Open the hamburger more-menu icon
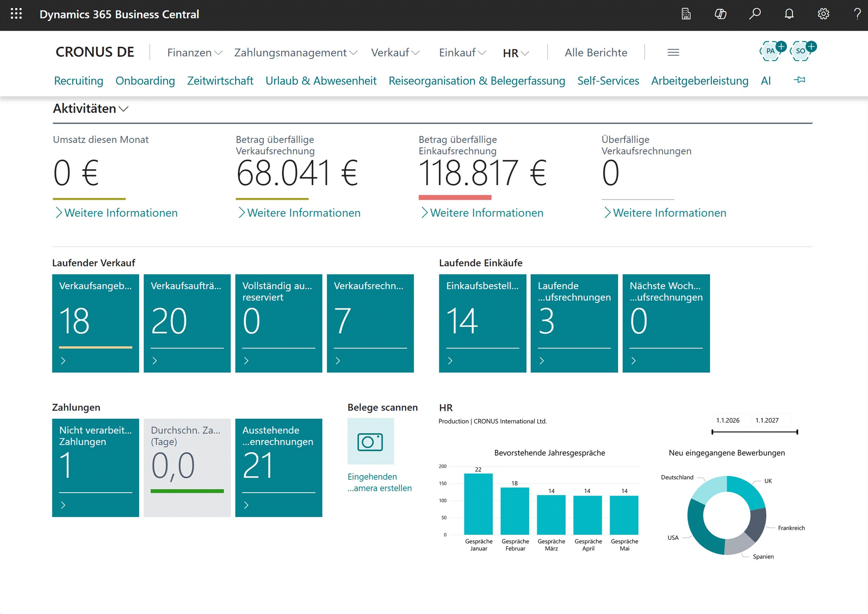Screen dimensions: 868x614 pos(673,52)
